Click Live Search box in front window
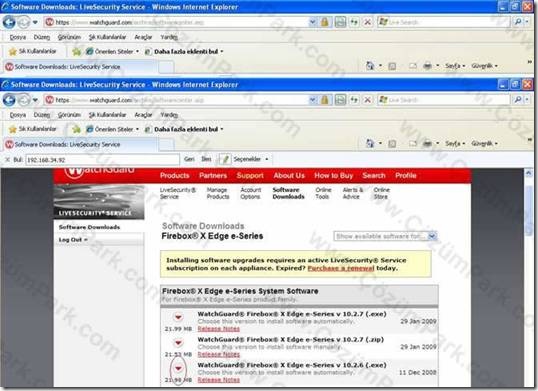The image size is (538, 391). point(445,100)
